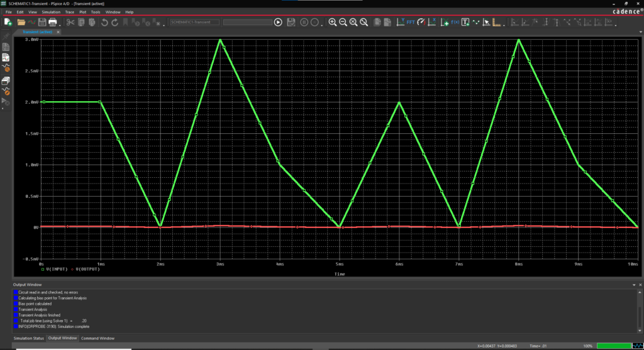Click the ruler measurement icon
This screenshot has height=350, width=644.
(497, 22)
